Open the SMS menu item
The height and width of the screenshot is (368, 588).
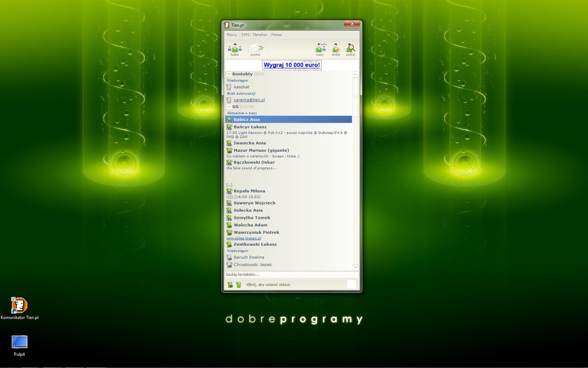245,35
